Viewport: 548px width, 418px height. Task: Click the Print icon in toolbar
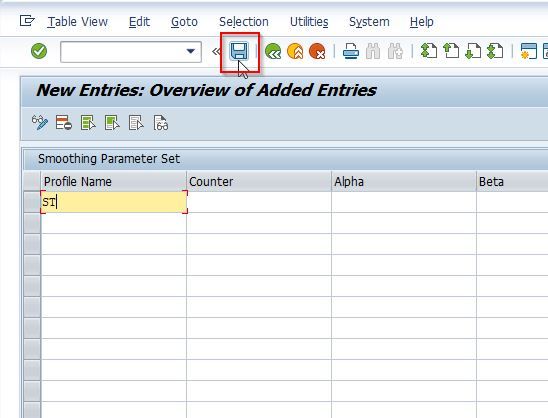pos(351,51)
